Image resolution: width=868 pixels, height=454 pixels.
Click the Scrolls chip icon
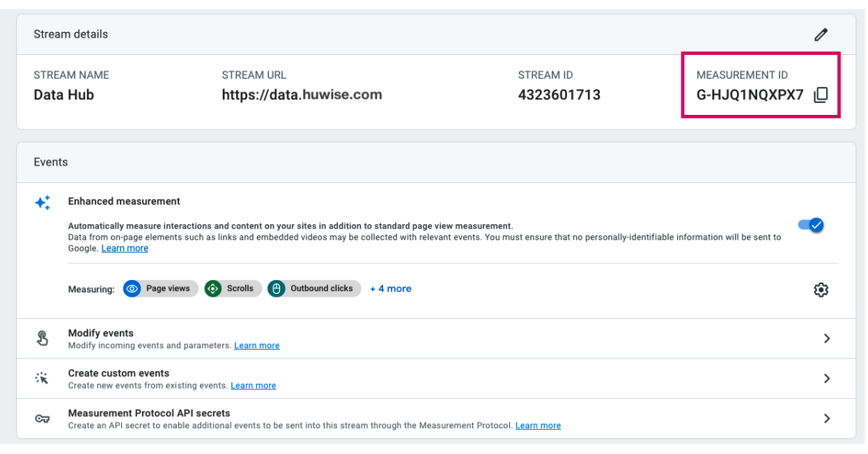coord(213,288)
